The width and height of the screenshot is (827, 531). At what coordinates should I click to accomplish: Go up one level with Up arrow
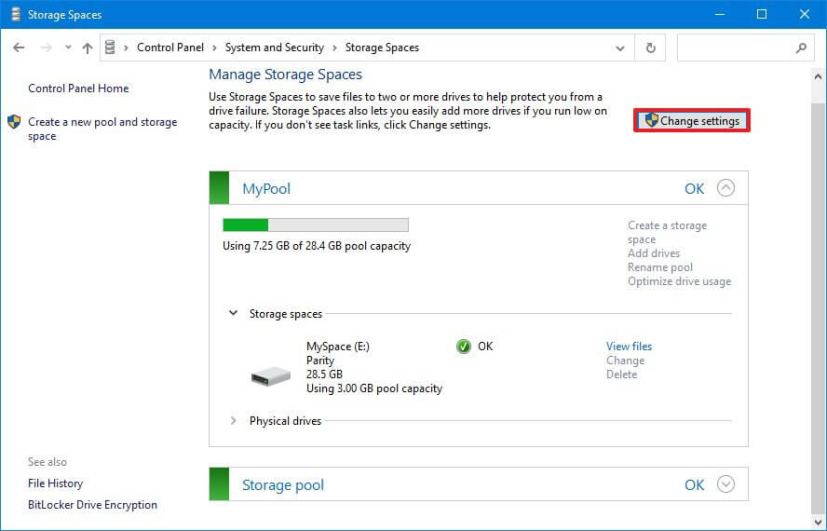click(88, 47)
